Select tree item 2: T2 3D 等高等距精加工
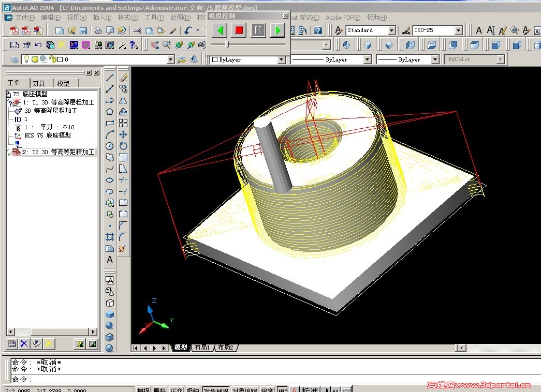This screenshot has width=541, height=392. (58, 152)
